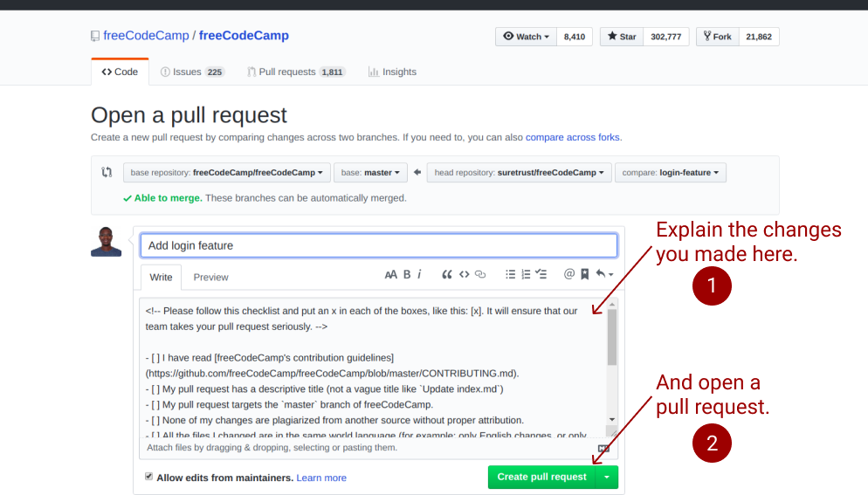Open the base: master branch dropdown
This screenshot has width=868, height=495.
click(x=370, y=173)
